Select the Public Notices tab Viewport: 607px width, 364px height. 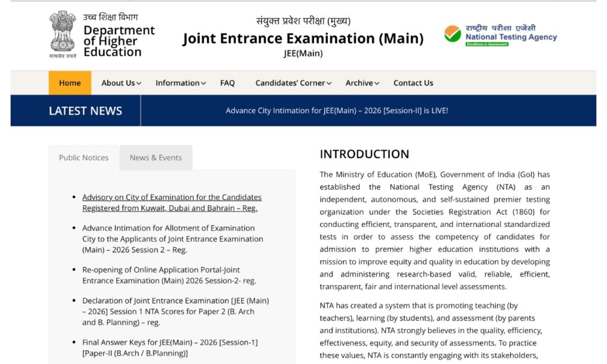84,158
